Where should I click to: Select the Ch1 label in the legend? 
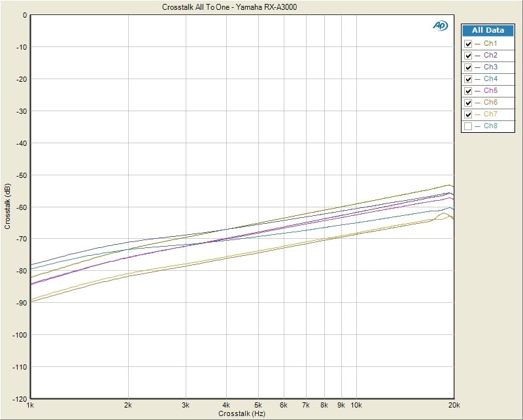point(490,44)
